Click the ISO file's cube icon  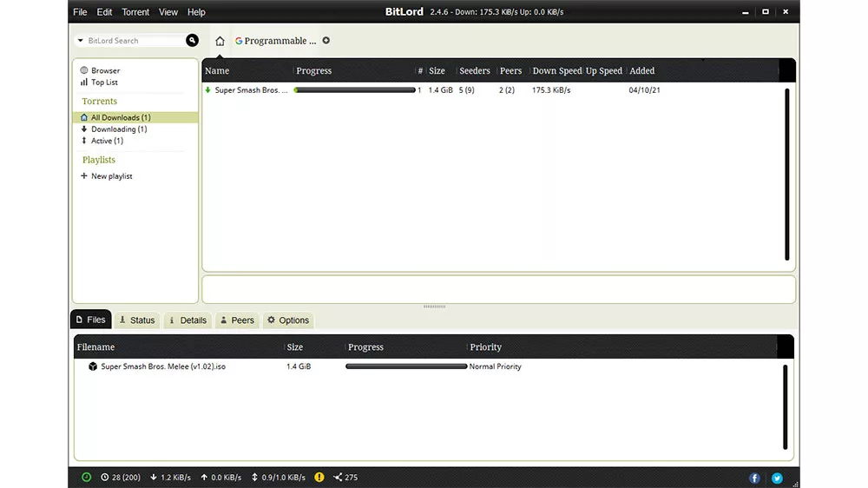[x=93, y=366]
